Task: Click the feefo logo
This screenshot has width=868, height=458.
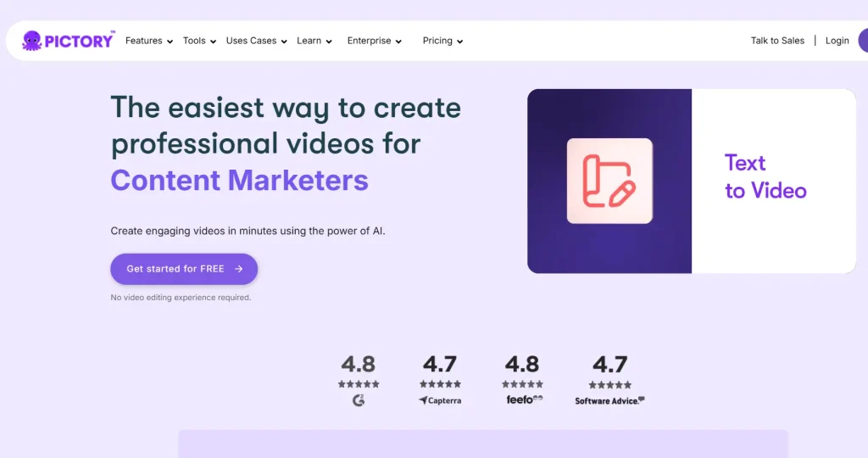Action: (x=524, y=399)
